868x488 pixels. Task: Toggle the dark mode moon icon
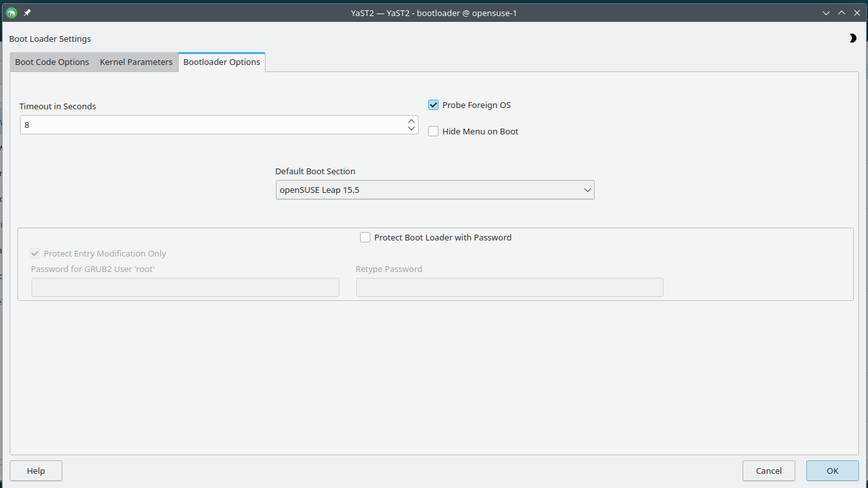(853, 39)
